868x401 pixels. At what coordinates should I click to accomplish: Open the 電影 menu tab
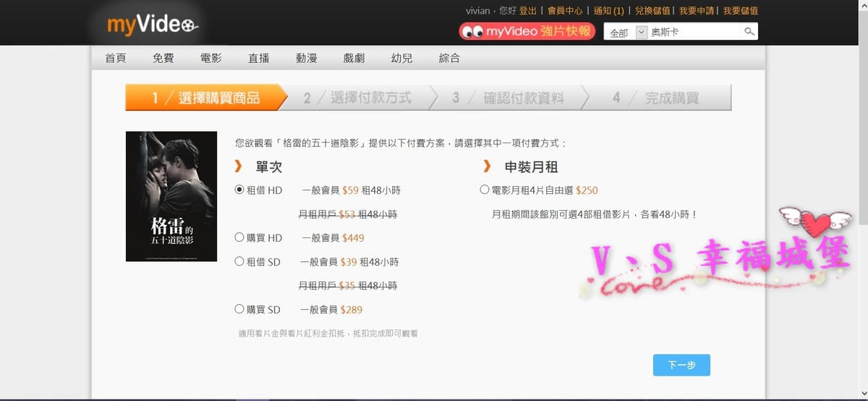tap(210, 58)
